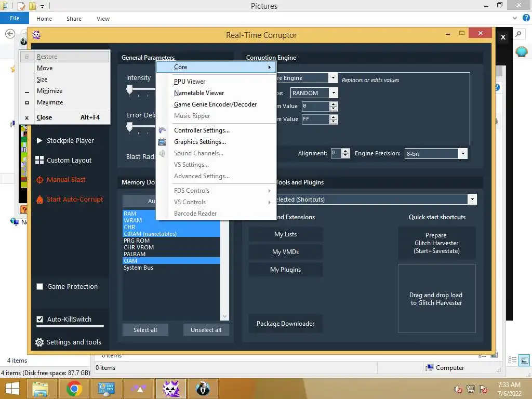Viewport: 532px width, 399px height.
Task: Click the Start Auto-Corrupt flame icon
Action: [39, 199]
